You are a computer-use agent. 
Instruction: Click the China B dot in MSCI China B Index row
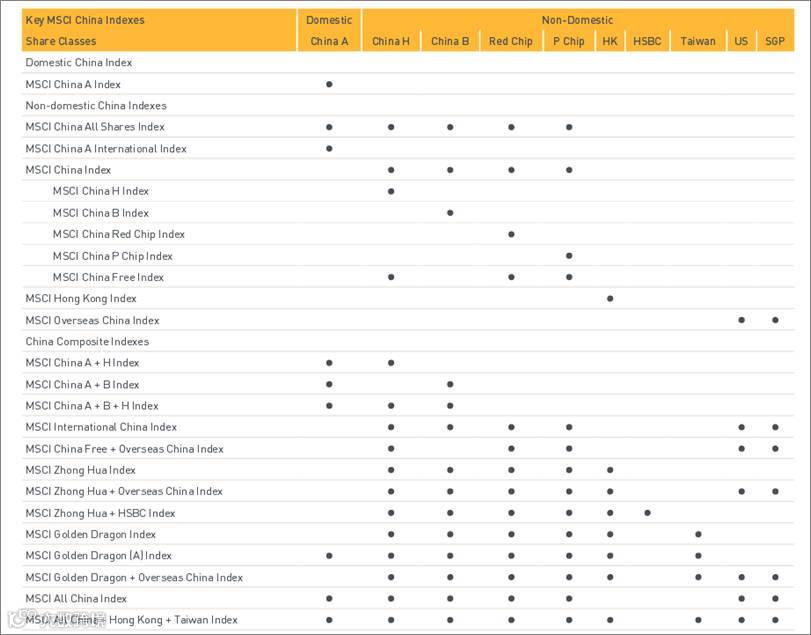point(450,213)
